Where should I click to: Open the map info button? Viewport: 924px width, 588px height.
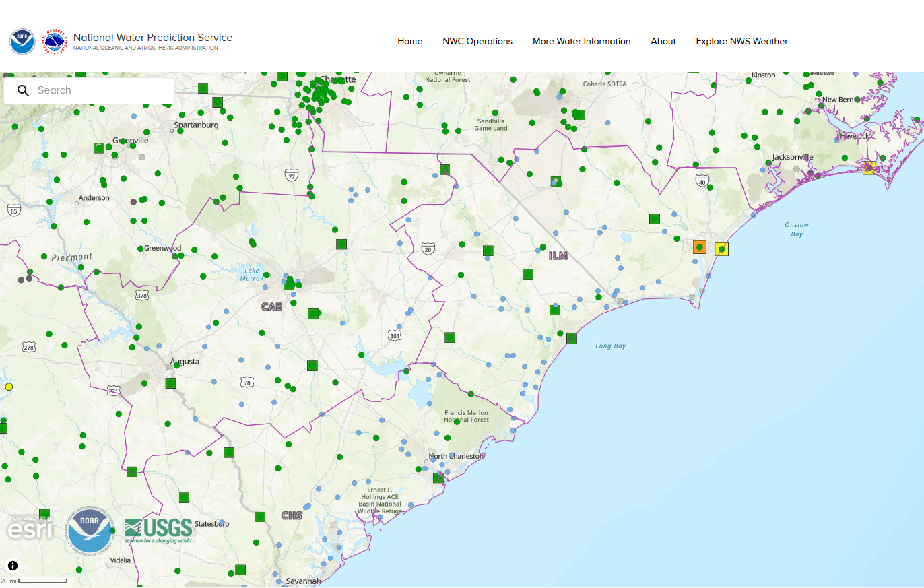click(x=13, y=566)
